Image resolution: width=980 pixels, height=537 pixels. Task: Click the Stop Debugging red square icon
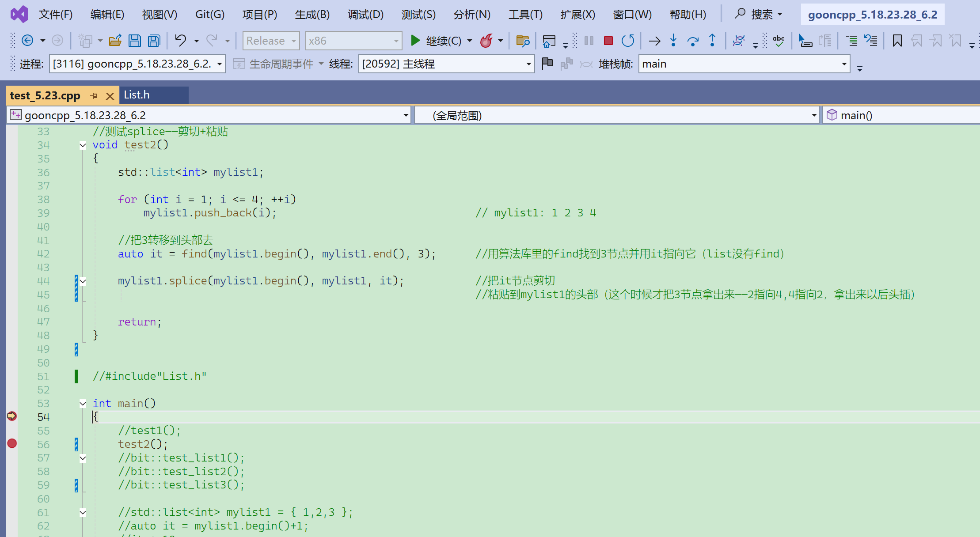(608, 41)
